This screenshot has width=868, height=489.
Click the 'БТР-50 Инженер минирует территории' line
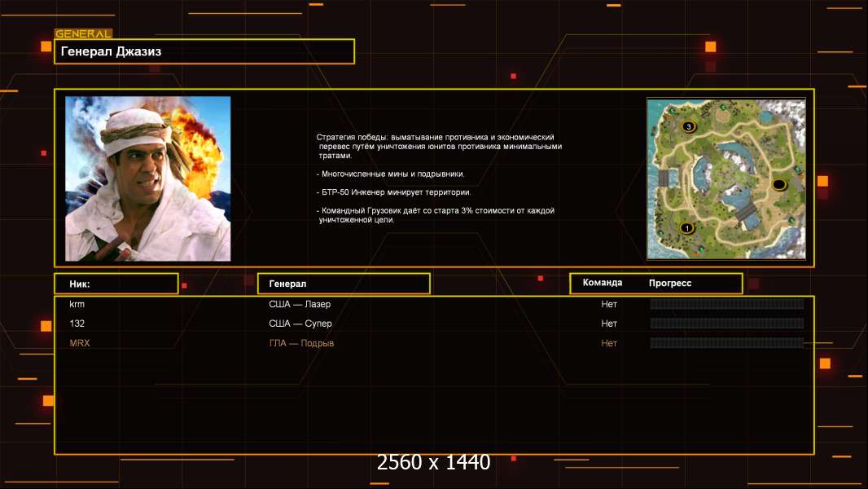coord(393,192)
